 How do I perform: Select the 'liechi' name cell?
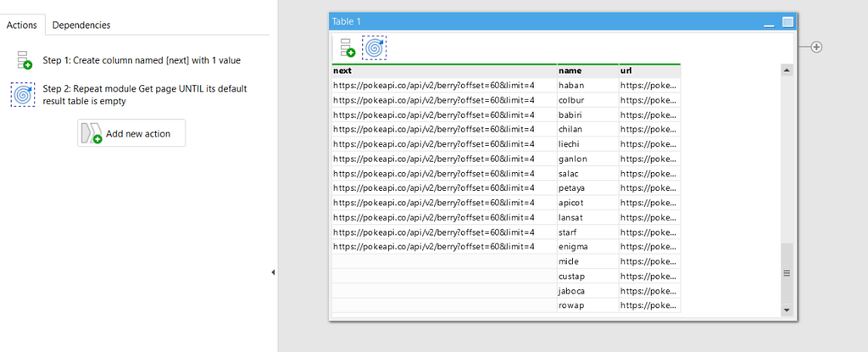tap(588, 144)
